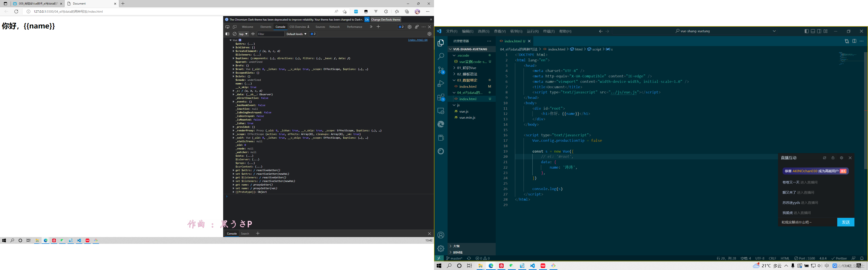
Task: Click go back arrow in VS Code title bar
Action: (600, 31)
